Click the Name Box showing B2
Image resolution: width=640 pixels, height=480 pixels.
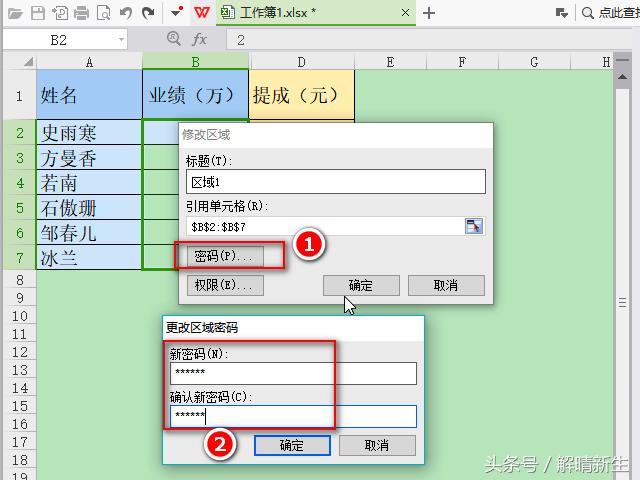pyautogui.click(x=59, y=40)
